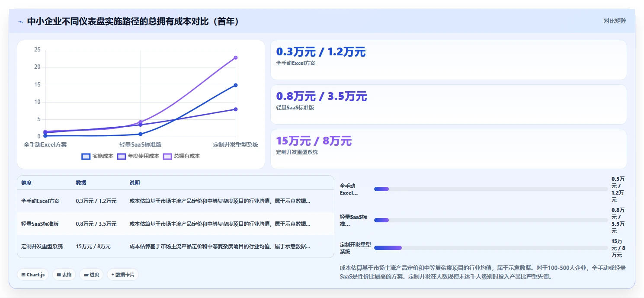Click the small blue icon before the card title
Viewport: 644px width, 298px height.
tap(20, 22)
